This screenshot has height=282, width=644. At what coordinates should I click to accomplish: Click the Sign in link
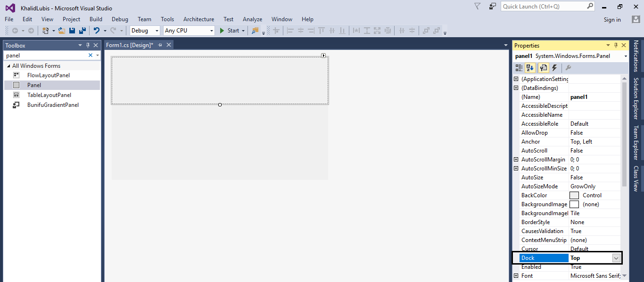[612, 19]
